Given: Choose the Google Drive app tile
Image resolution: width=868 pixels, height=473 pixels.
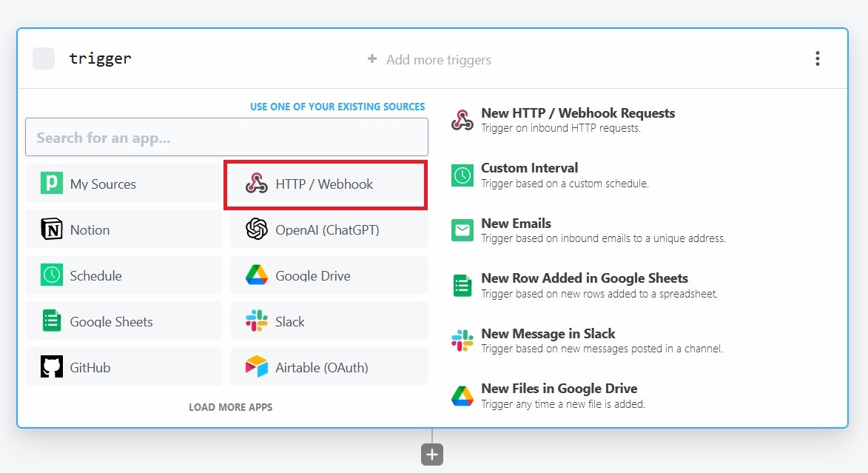Looking at the screenshot, I should [329, 276].
